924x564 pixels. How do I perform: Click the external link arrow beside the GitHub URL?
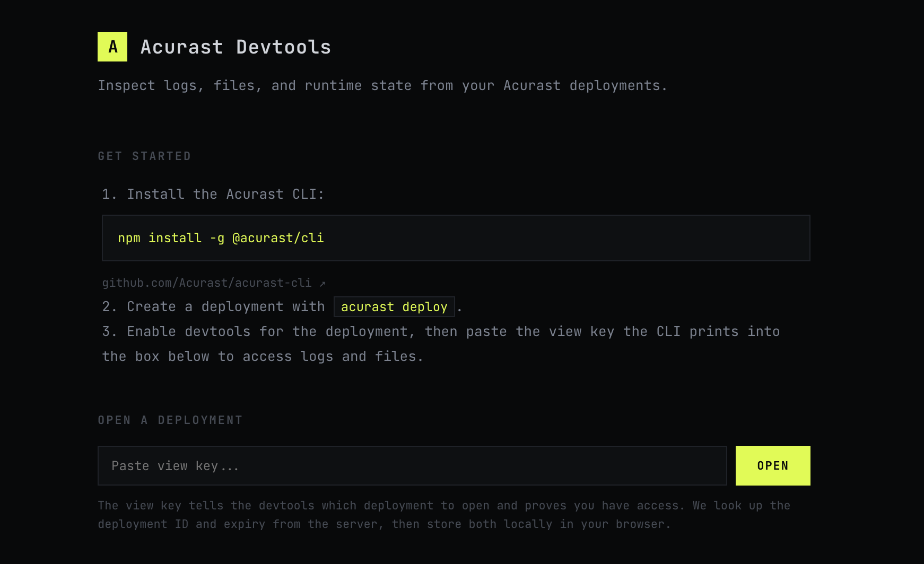point(321,283)
